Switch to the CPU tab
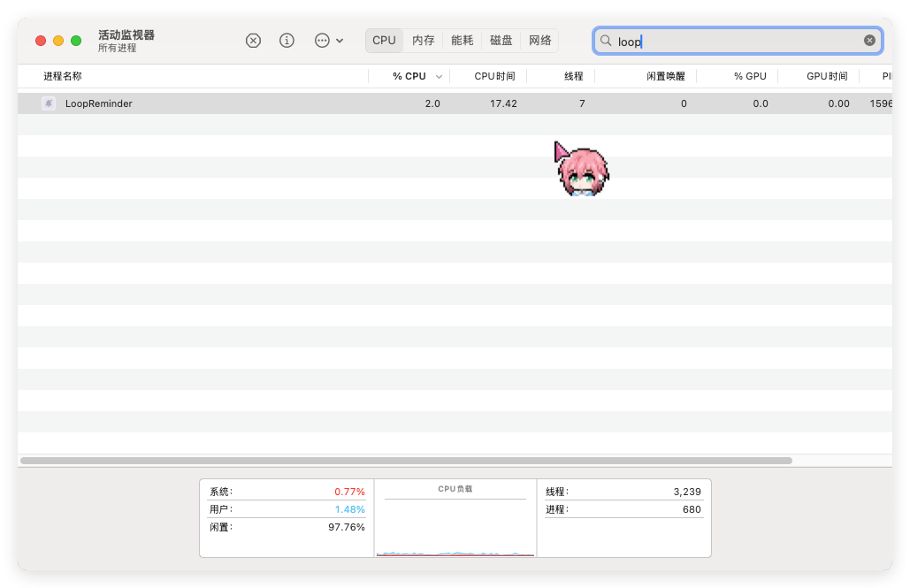Image resolution: width=910 pixels, height=588 pixels. pos(384,41)
